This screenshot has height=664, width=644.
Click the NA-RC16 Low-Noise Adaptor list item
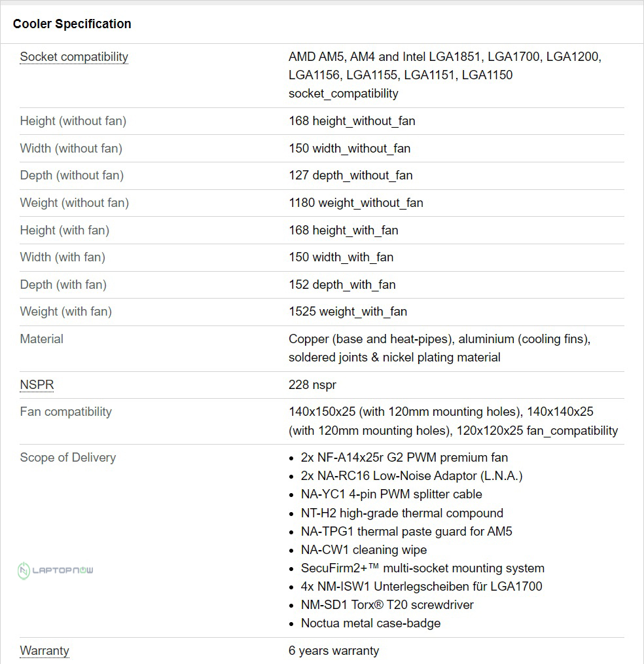tap(411, 476)
